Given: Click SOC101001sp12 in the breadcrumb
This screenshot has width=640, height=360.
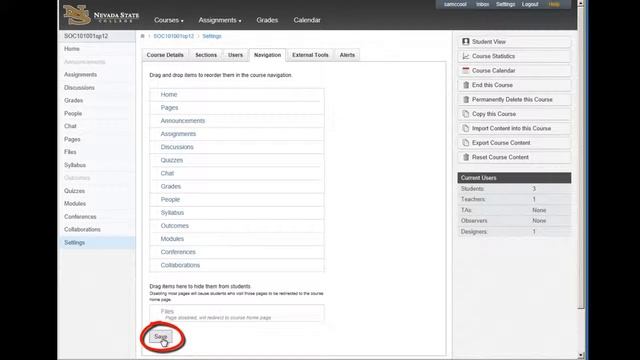Looking at the screenshot, I should click(173, 36).
